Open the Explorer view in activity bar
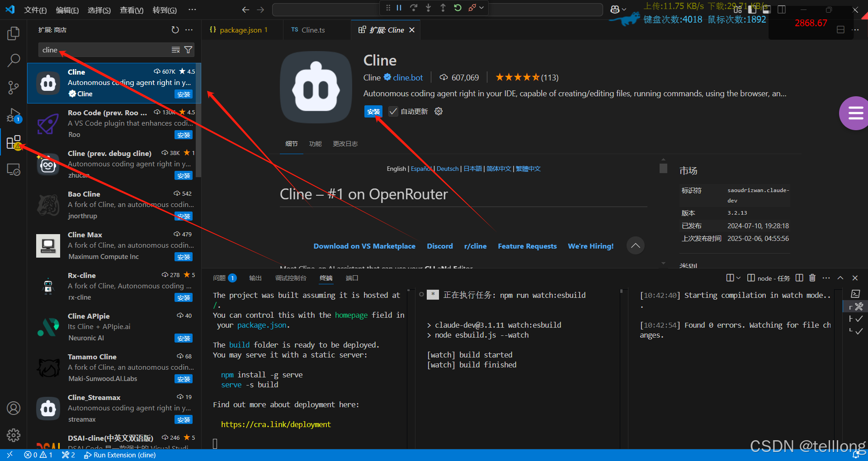 pos(14,33)
